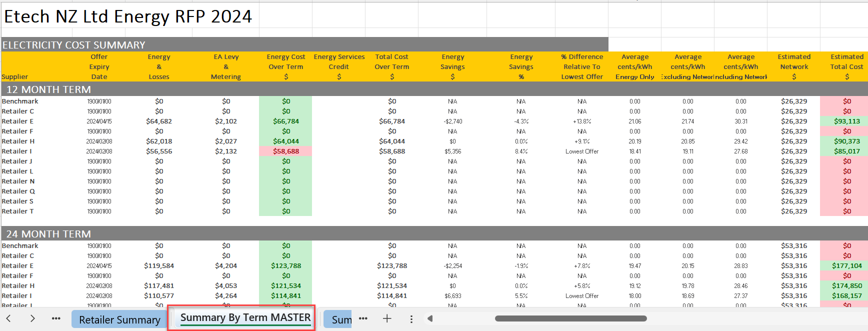Image resolution: width=868 pixels, height=331 pixels.
Task: Click the scroll left arrow on scrollbar
Action: click(430, 318)
